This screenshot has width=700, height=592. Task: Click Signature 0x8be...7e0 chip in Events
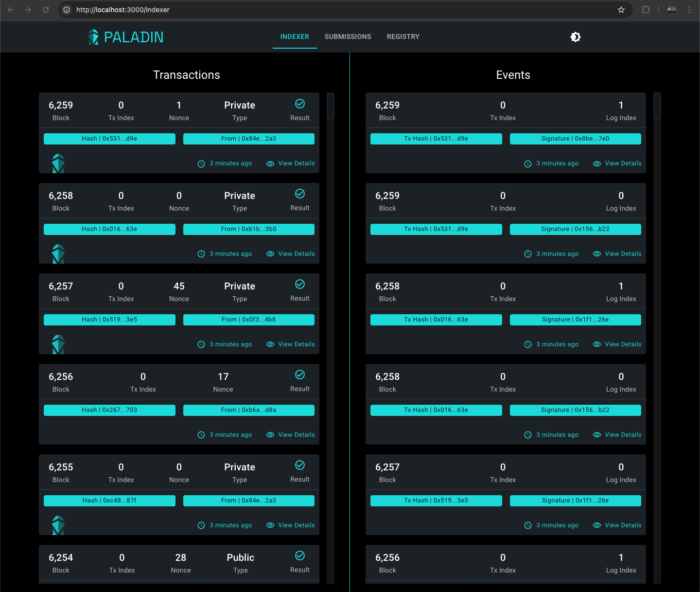click(575, 139)
